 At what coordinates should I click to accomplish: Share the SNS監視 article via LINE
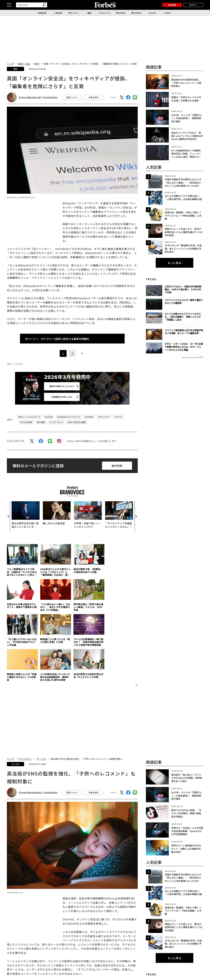tap(135, 792)
